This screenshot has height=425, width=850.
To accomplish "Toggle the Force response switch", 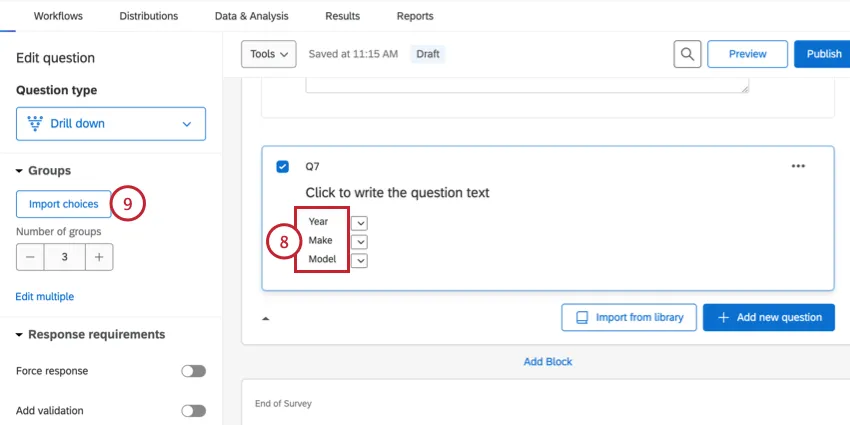I will click(193, 371).
